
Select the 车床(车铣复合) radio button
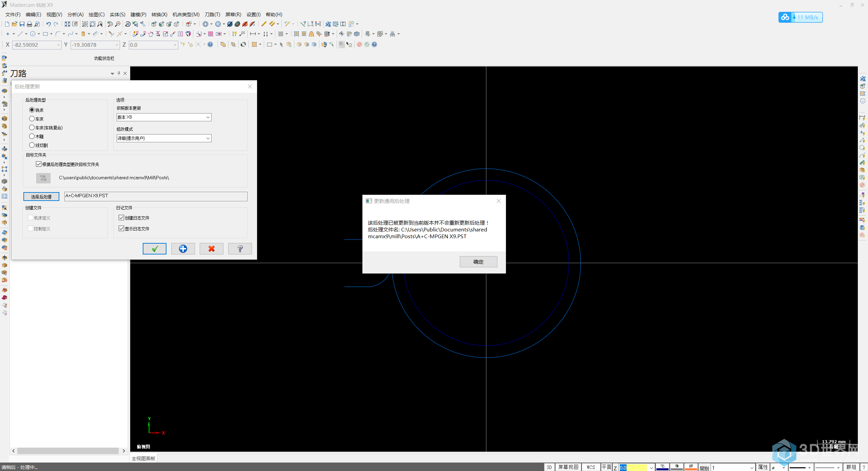tap(32, 127)
